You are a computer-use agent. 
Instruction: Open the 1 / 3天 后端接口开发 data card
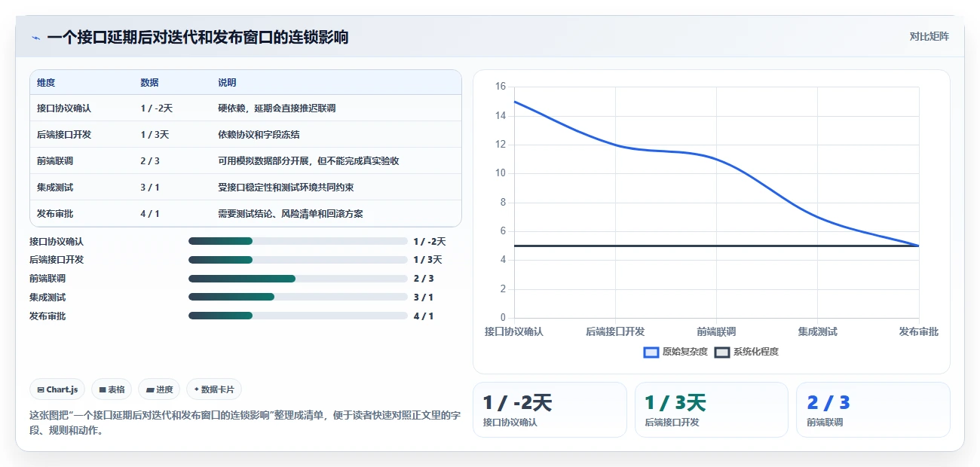(x=712, y=410)
